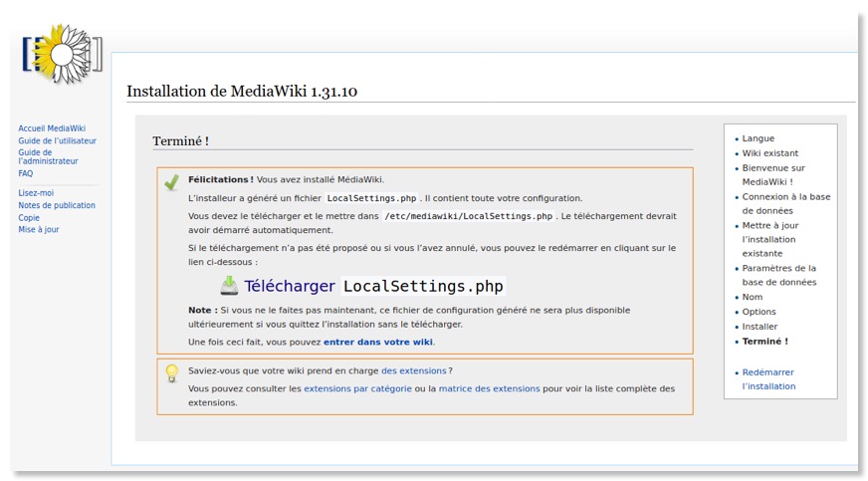This screenshot has width=868, height=481.
Task: Open 'matrice des extensions' link
Action: point(489,388)
